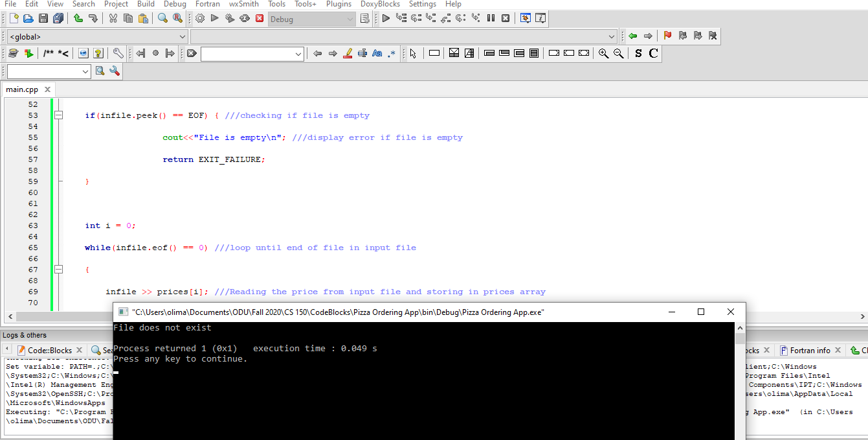Open a file via folder icon

pyautogui.click(x=28, y=18)
